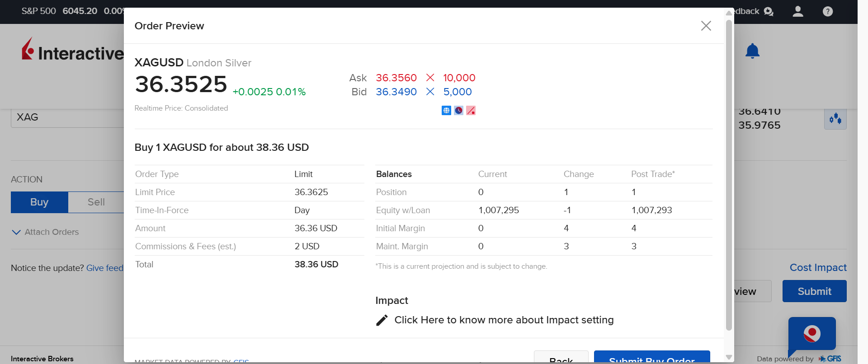
Task: Click the Give feedback link
Action: [105, 268]
